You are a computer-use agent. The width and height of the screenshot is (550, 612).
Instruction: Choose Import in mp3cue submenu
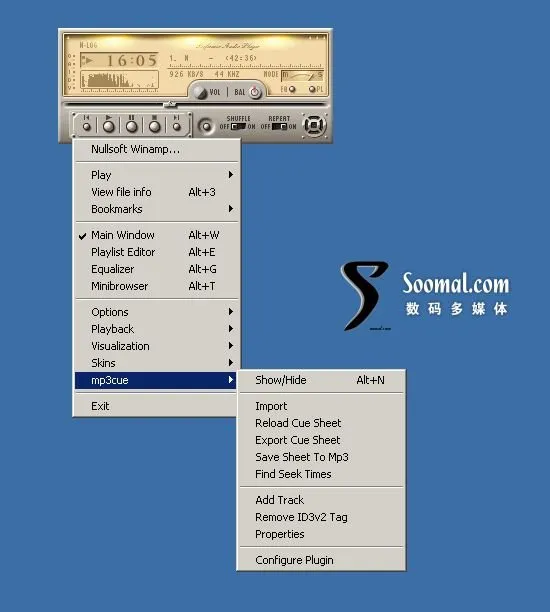321,406
